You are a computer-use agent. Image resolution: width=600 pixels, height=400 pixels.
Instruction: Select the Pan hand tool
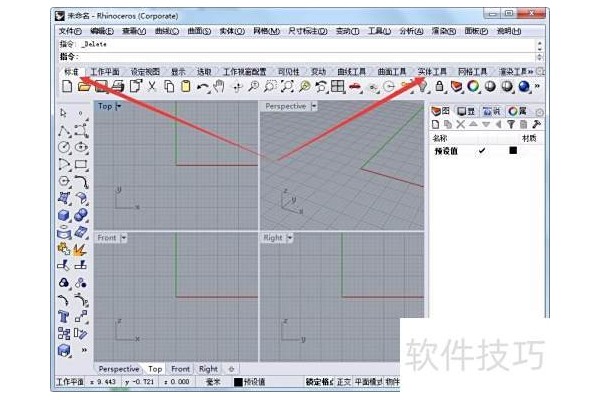click(x=219, y=86)
